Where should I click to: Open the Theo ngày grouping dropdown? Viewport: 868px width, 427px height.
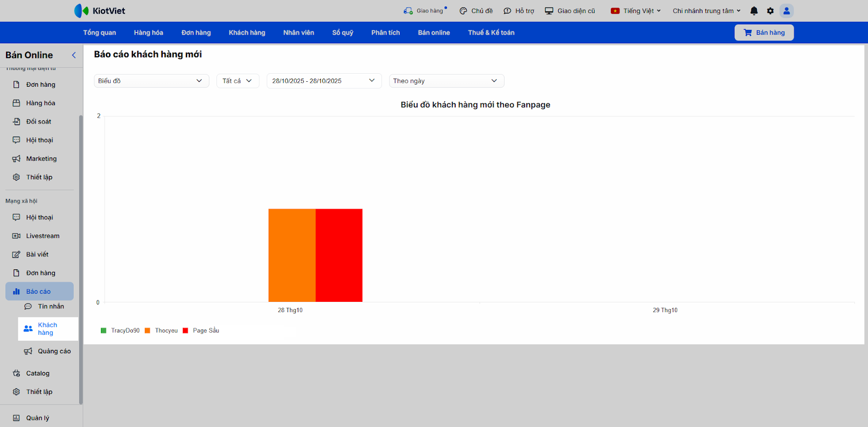tap(446, 81)
